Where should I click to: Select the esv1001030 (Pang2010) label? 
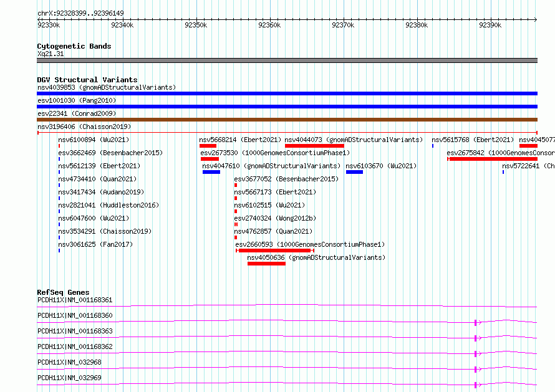pos(77,100)
